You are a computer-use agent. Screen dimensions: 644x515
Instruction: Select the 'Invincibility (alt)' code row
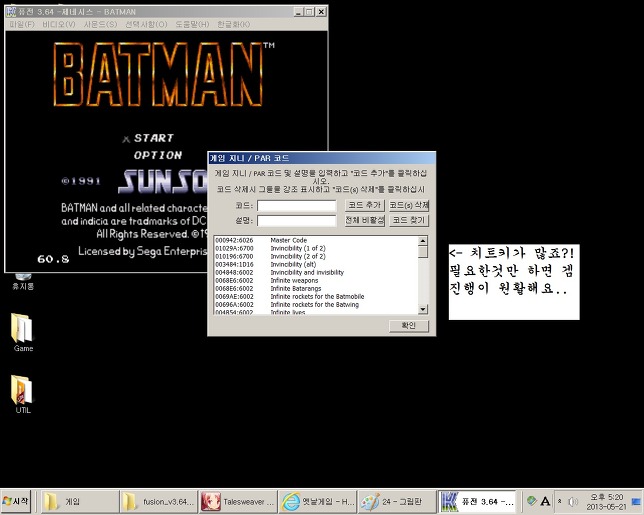tap(316, 264)
